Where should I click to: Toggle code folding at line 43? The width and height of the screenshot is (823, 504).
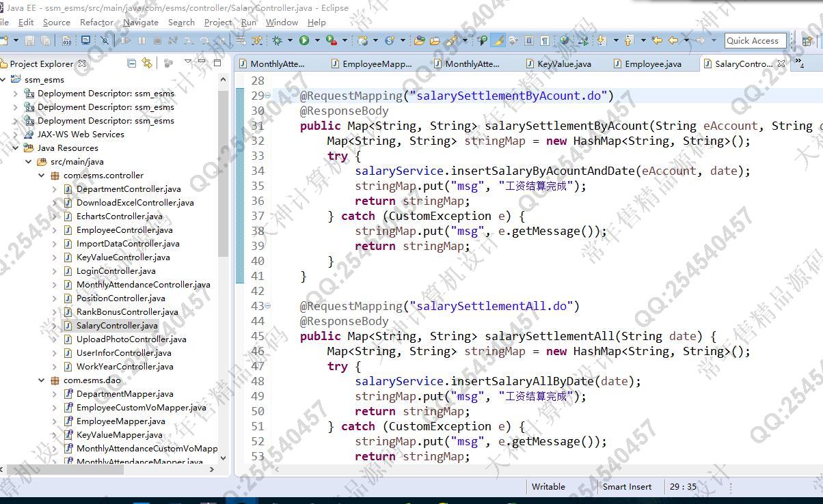point(267,306)
